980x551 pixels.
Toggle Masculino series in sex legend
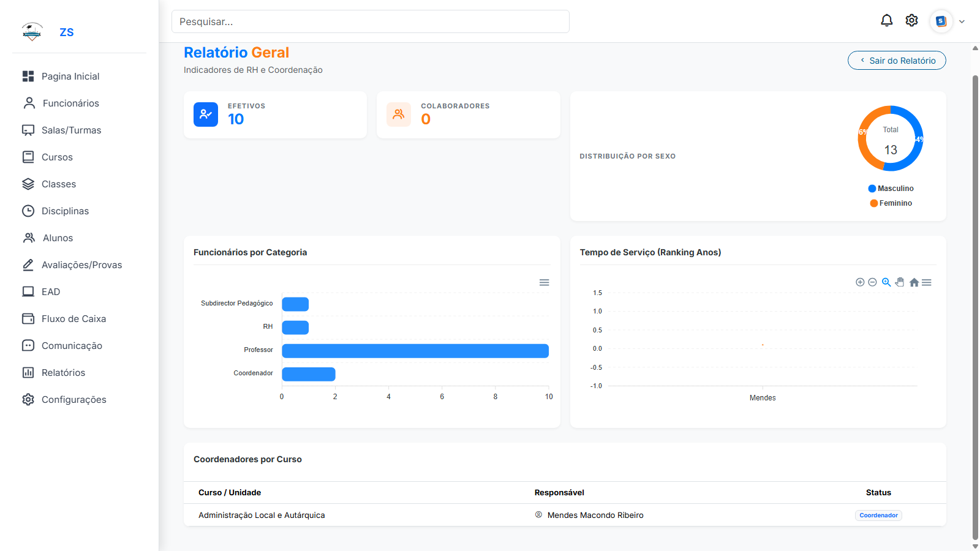click(891, 189)
